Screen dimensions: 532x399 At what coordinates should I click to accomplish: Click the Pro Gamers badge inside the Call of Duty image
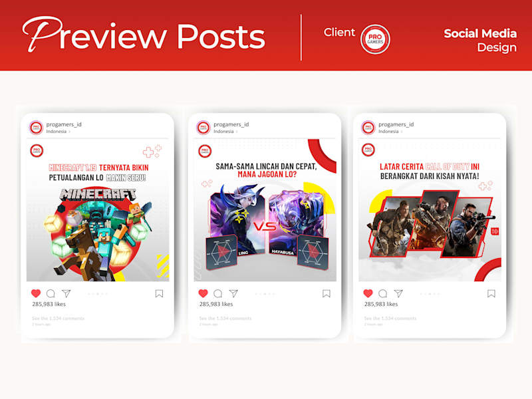pyautogui.click(x=368, y=150)
